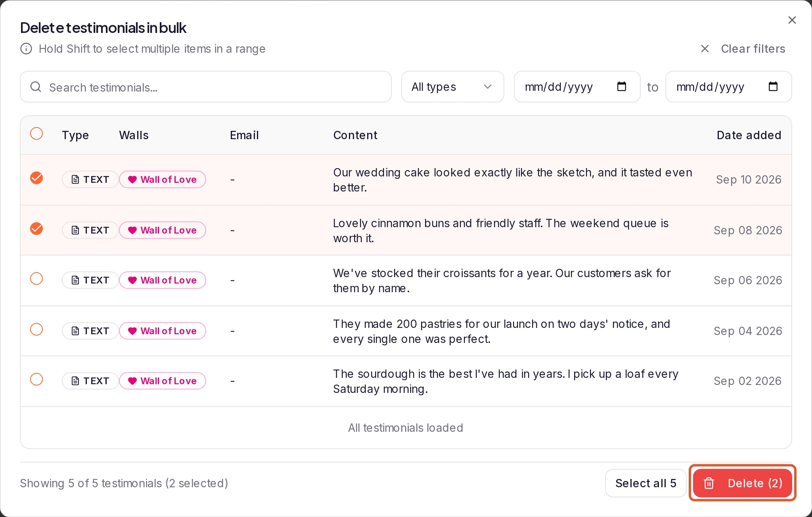Click the Sep 02 2026 date cell

747,381
